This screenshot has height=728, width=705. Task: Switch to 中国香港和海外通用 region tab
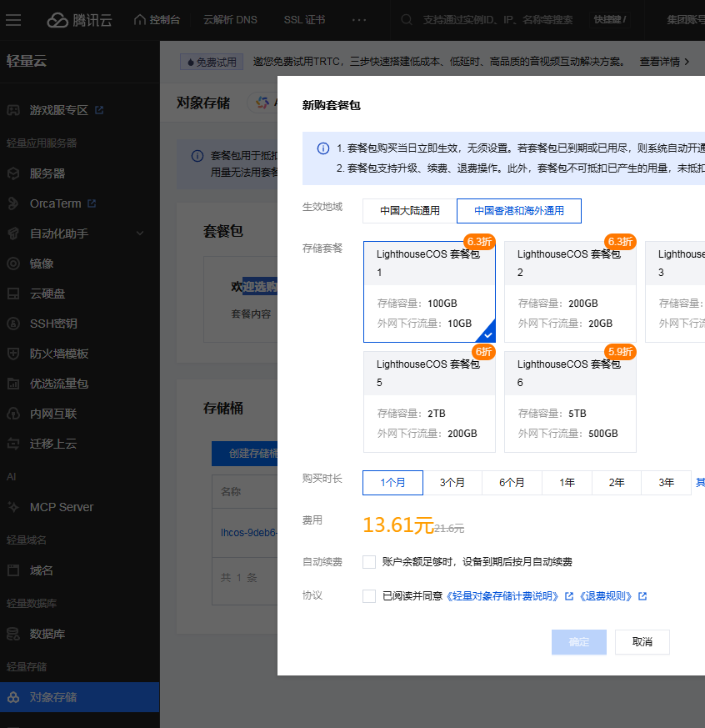[519, 211]
